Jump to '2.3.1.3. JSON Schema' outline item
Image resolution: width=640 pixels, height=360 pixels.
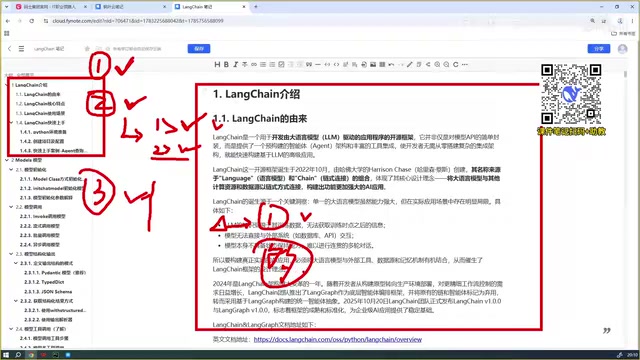pos(48,291)
